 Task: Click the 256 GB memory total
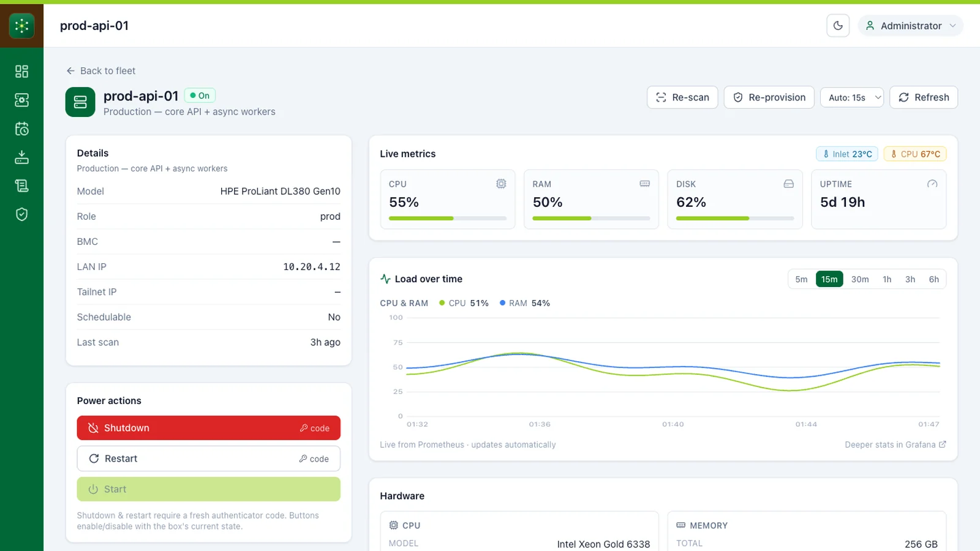[921, 544]
